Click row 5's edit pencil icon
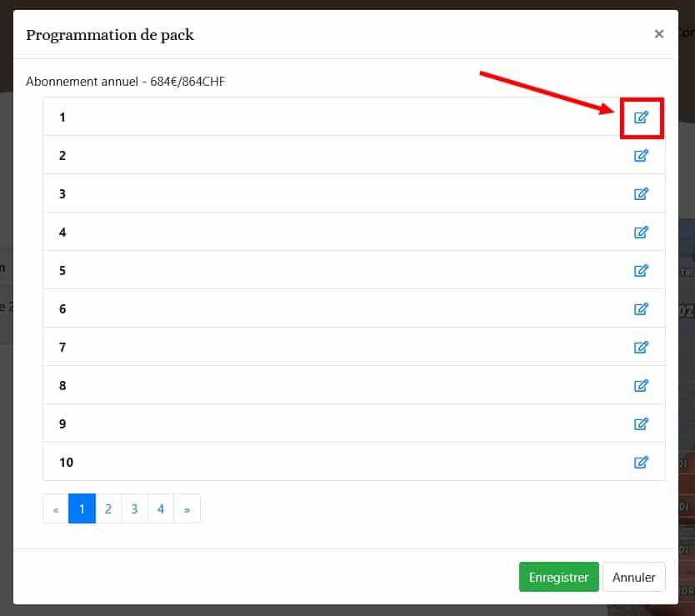Screen dimensions: 695x616 (x=641, y=271)
